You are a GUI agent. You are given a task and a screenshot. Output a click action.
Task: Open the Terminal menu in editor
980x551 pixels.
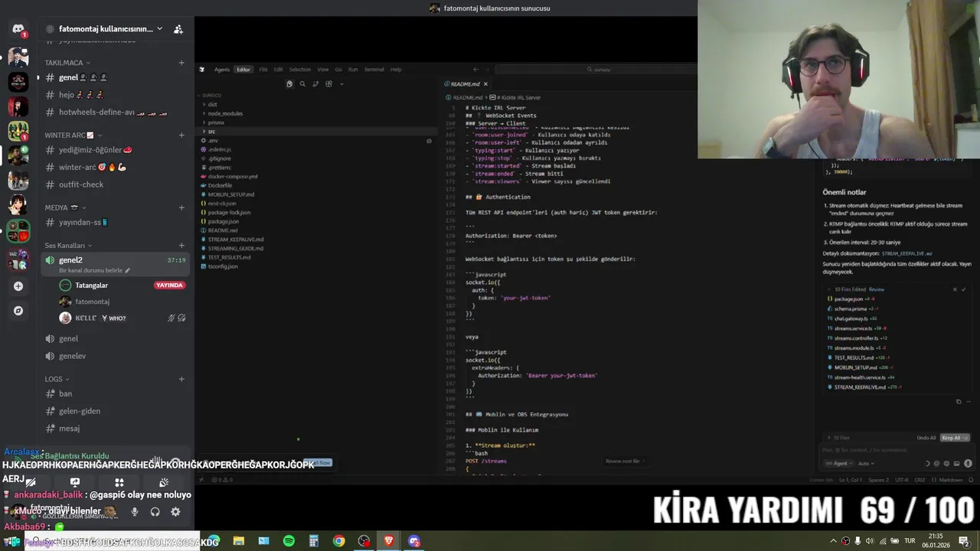374,70
